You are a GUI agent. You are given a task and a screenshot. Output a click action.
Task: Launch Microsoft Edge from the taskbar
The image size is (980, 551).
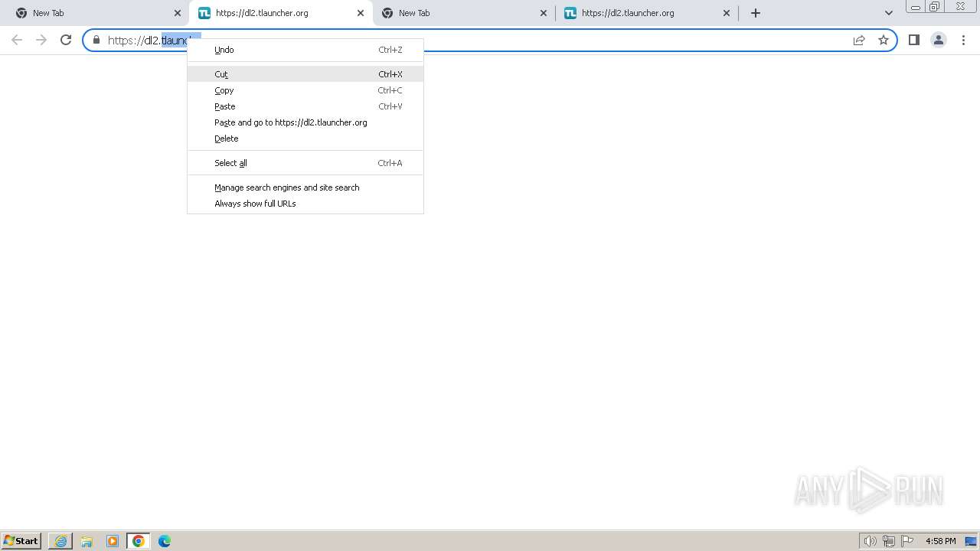tap(165, 541)
